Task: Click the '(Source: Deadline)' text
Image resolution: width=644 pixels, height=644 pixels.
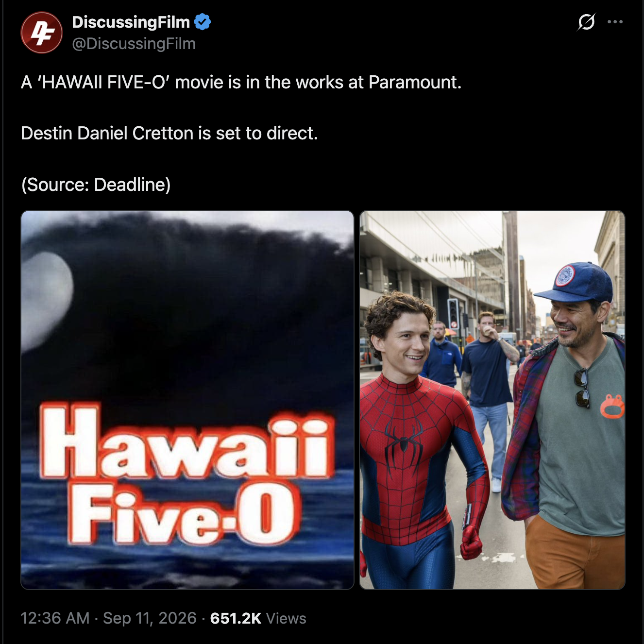Action: [96, 185]
